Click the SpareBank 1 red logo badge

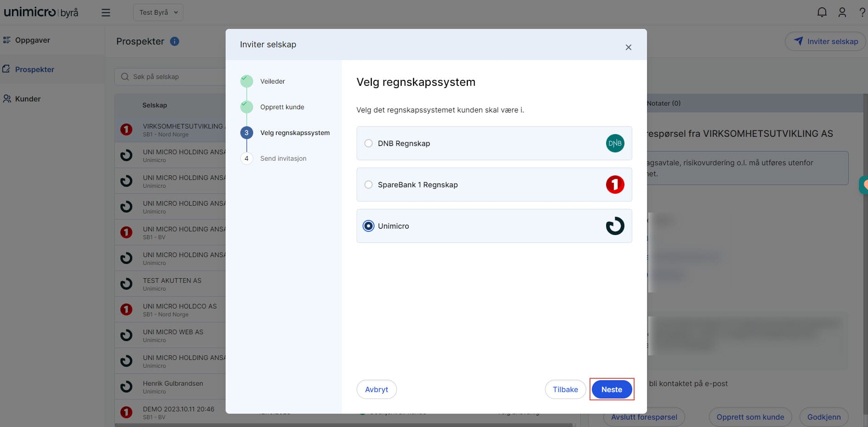pos(615,185)
